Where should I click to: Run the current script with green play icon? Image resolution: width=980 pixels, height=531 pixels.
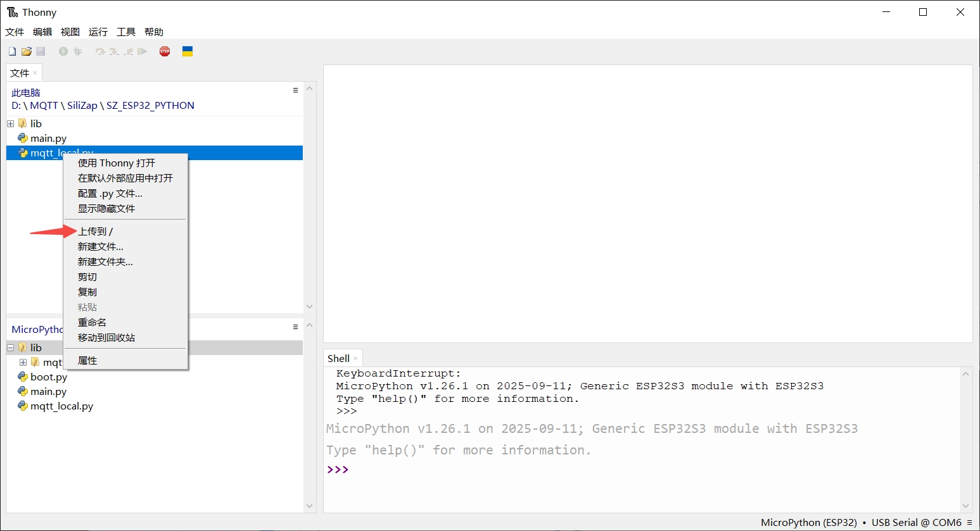[62, 51]
